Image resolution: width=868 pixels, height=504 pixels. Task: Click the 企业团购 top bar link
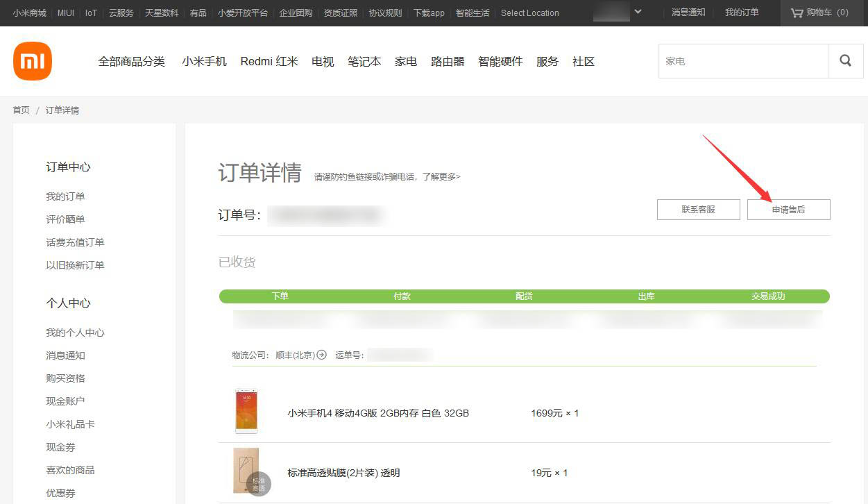coord(296,12)
